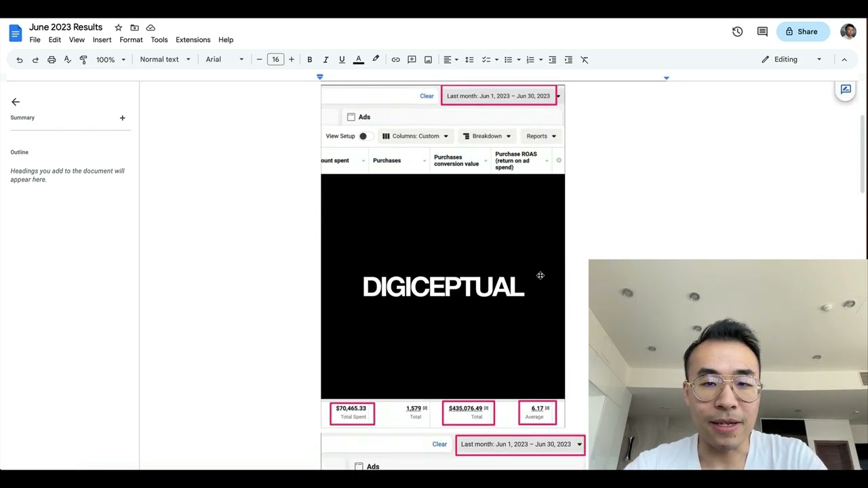Open the highlight color picker
This screenshot has height=488, width=868.
[376, 60]
